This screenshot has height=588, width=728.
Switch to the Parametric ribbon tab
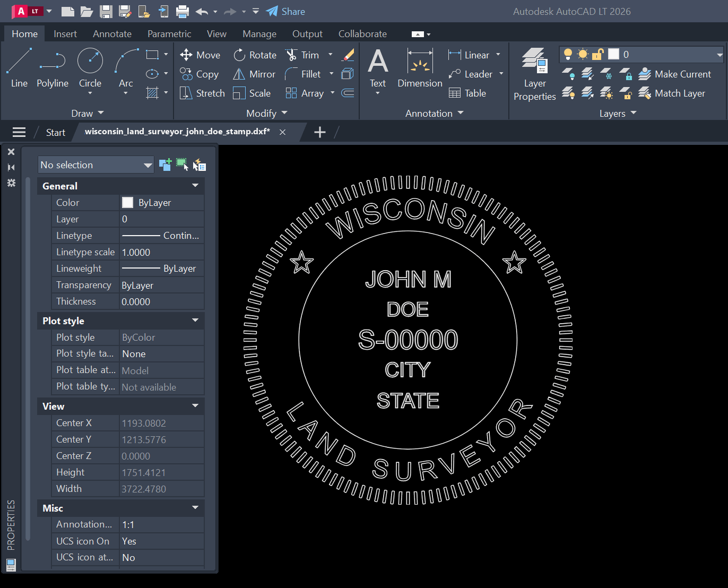pyautogui.click(x=169, y=33)
